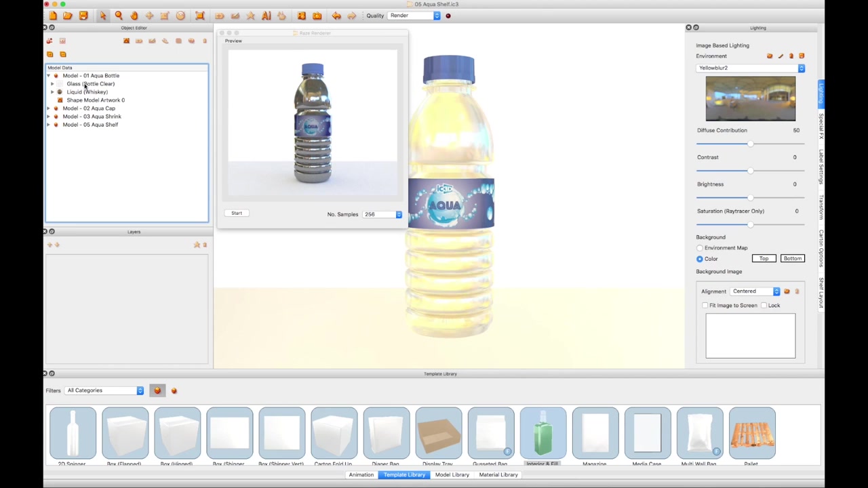The image size is (868, 488).
Task: Click the fit-to-frame toolbar icon
Action: 200,16
